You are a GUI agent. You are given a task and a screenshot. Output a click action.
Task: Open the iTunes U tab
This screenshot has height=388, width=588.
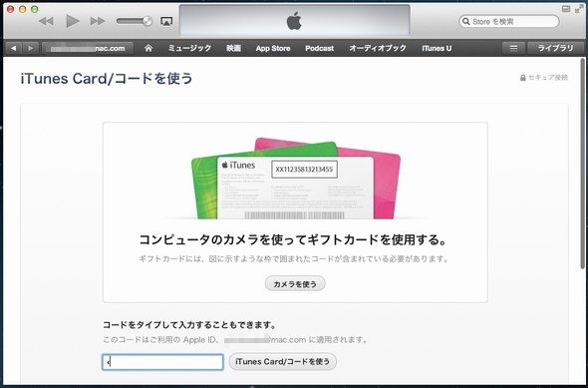[437, 48]
